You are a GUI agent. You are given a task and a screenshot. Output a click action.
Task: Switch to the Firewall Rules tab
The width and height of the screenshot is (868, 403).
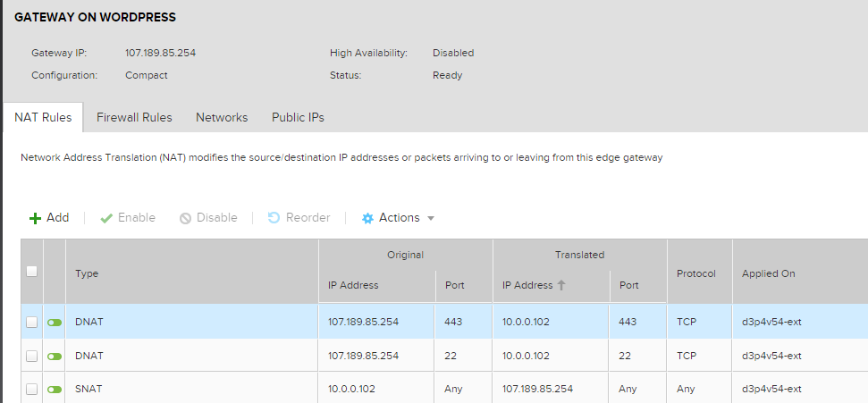pyautogui.click(x=134, y=117)
